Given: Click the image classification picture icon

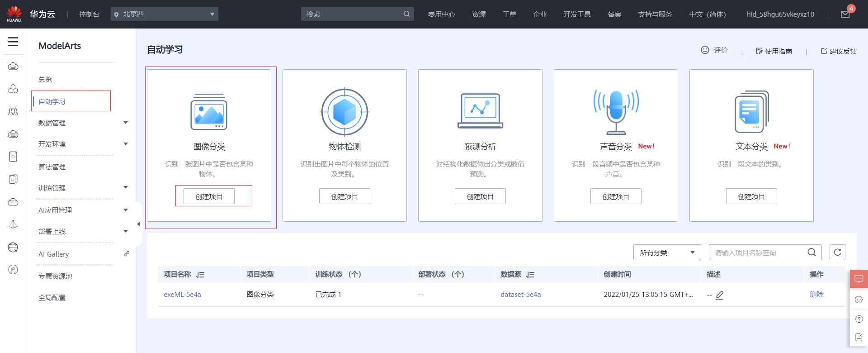Looking at the screenshot, I should point(209,112).
